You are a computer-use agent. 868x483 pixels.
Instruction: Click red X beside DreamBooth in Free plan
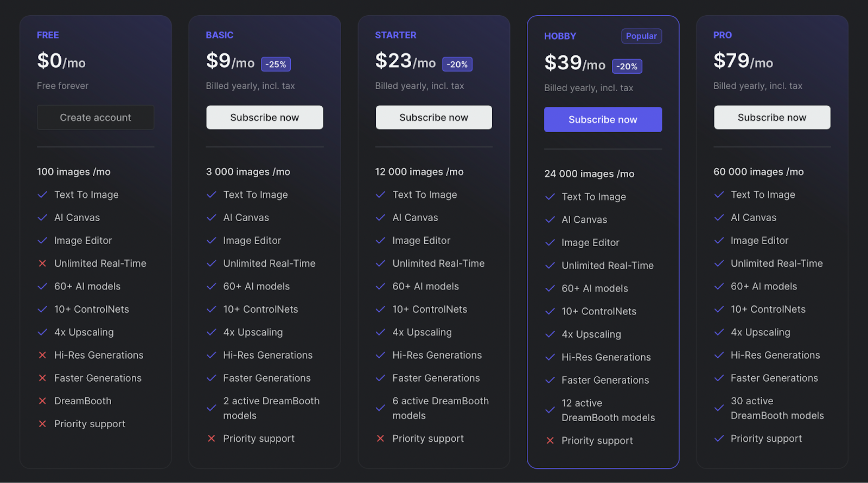click(42, 401)
